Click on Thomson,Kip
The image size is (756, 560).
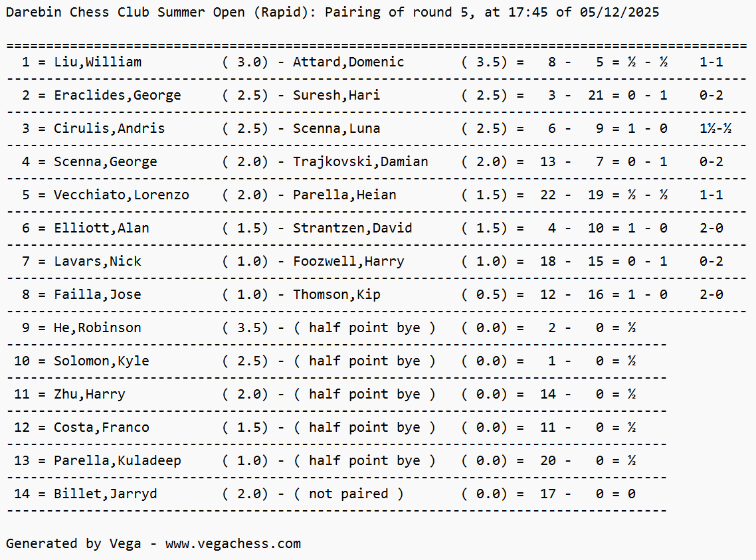click(x=336, y=295)
